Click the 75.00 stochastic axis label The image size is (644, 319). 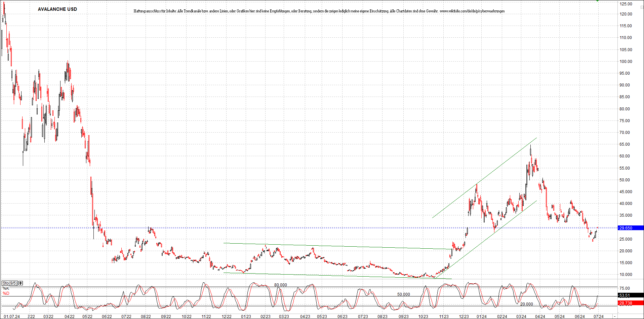pos(625,288)
